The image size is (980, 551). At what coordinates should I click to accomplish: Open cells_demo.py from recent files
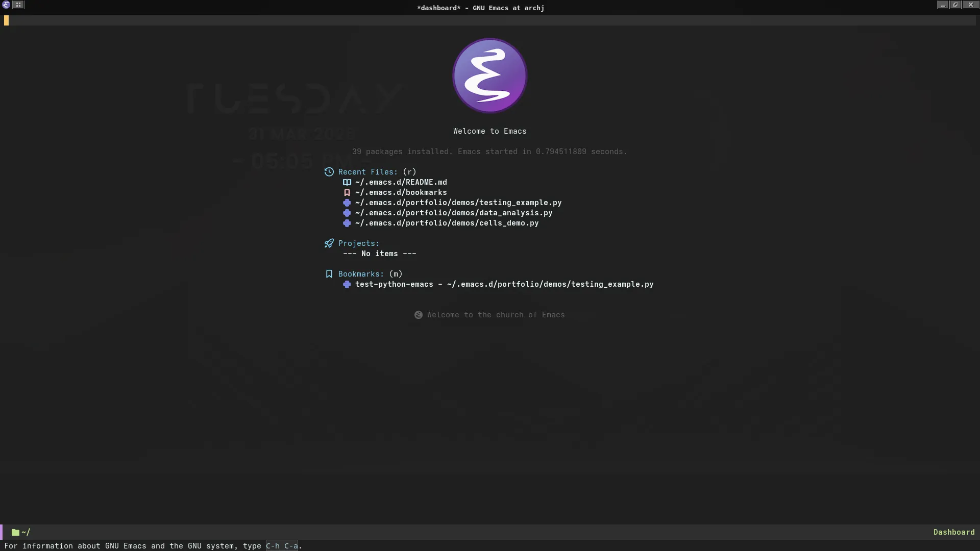447,223
